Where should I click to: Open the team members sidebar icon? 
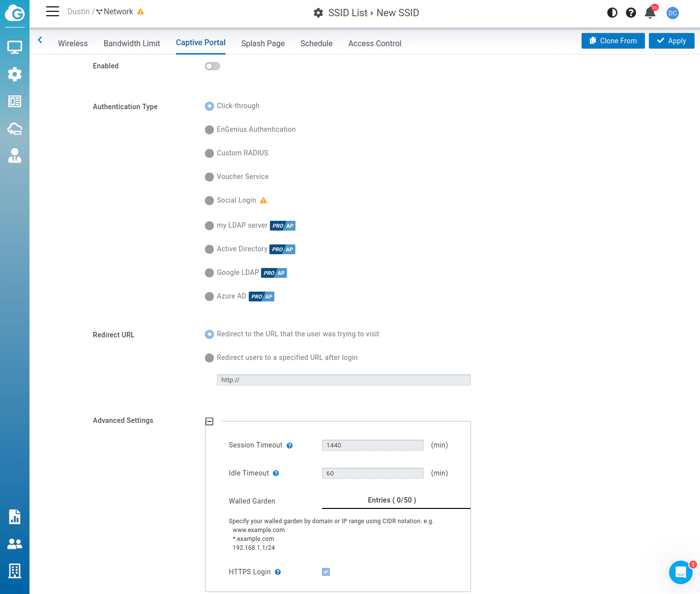point(15,544)
